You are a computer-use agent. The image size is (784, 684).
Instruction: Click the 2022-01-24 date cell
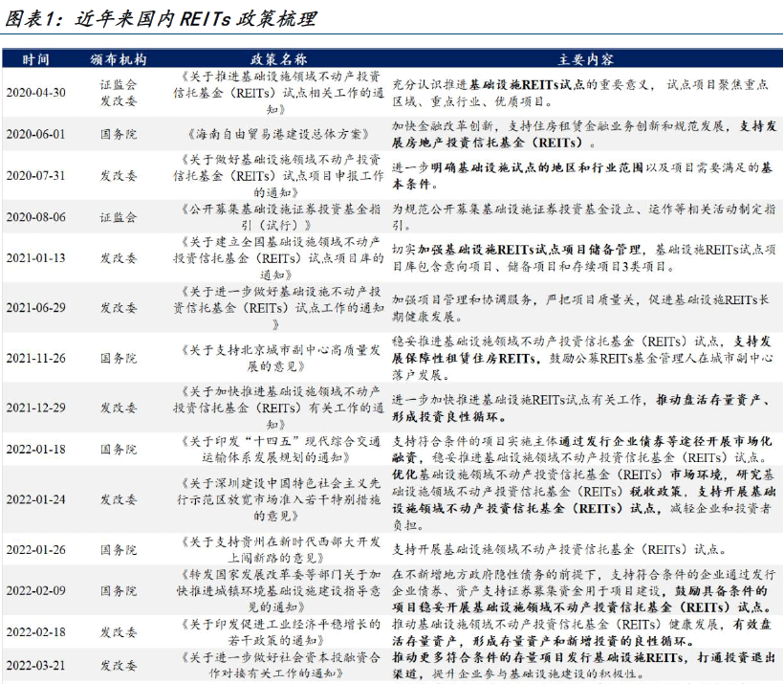[x=35, y=498]
